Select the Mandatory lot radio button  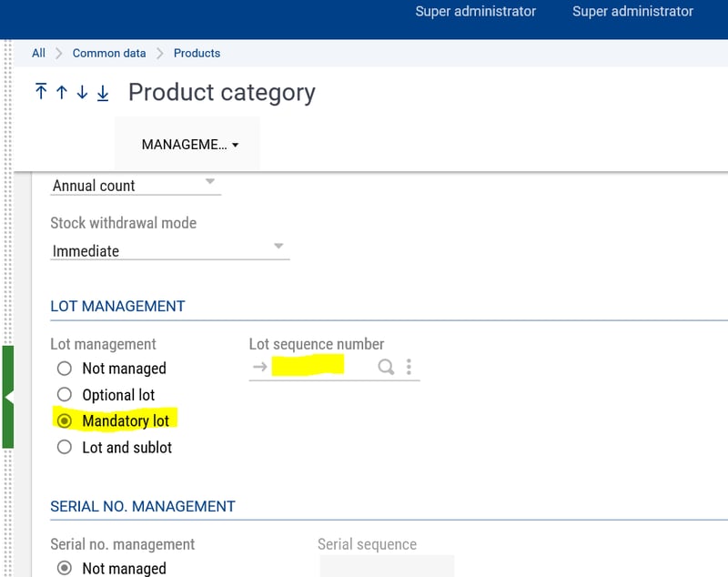click(x=64, y=421)
